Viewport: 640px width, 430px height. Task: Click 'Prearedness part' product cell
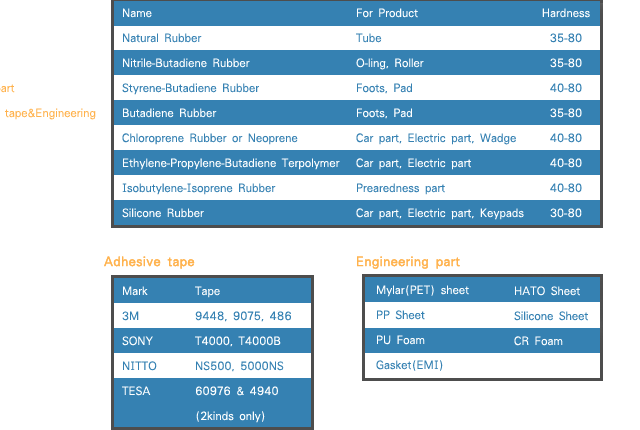pos(400,188)
